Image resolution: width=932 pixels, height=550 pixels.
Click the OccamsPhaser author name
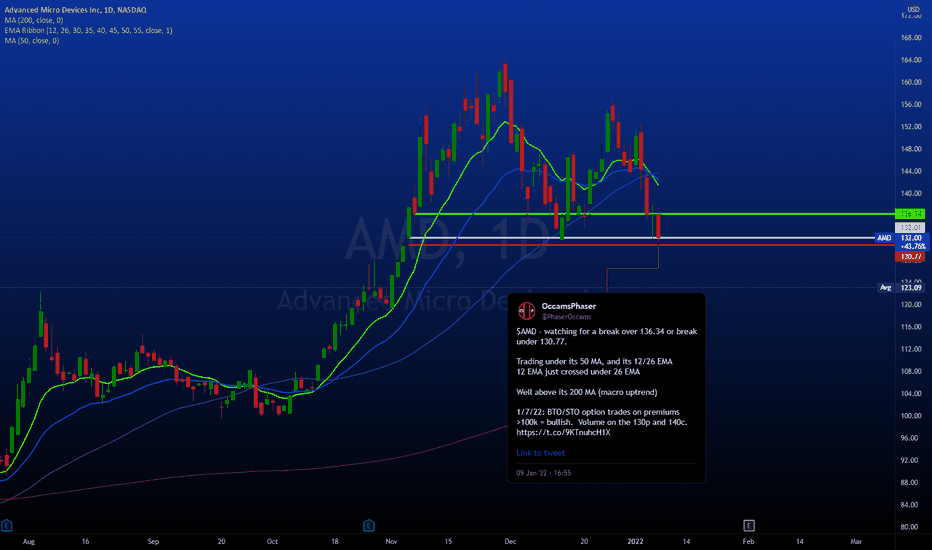(568, 306)
